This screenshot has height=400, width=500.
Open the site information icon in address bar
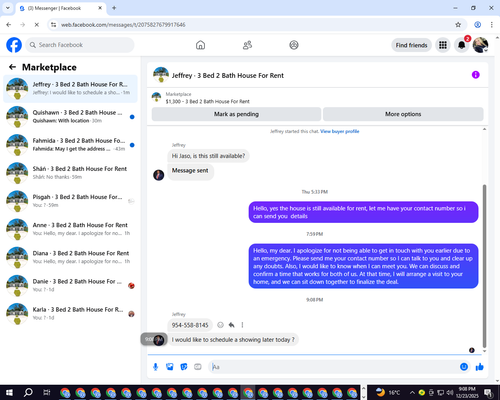53,25
